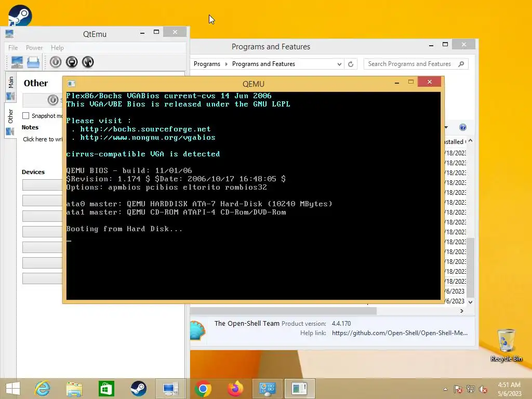This screenshot has height=399, width=532.
Task: Click the horizontal scrollbar thumb in Programs list
Action: tap(283, 311)
